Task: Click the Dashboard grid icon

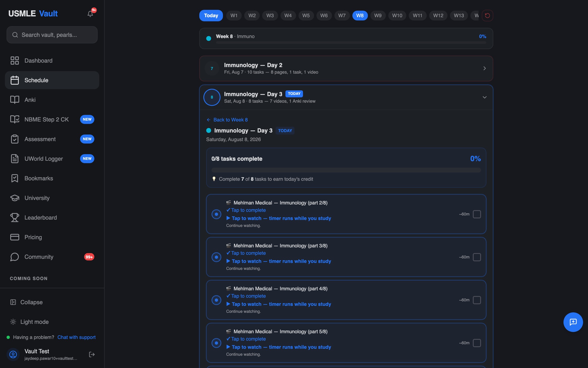Action: pos(15,60)
